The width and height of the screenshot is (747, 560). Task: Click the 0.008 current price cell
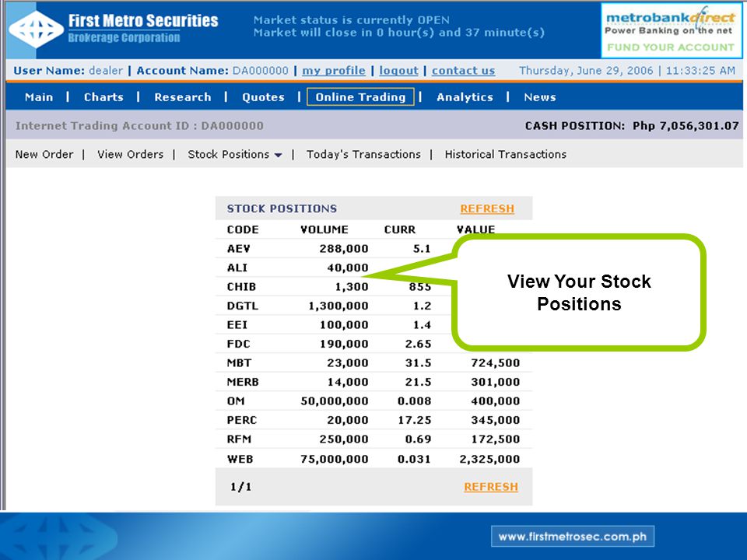coord(415,401)
